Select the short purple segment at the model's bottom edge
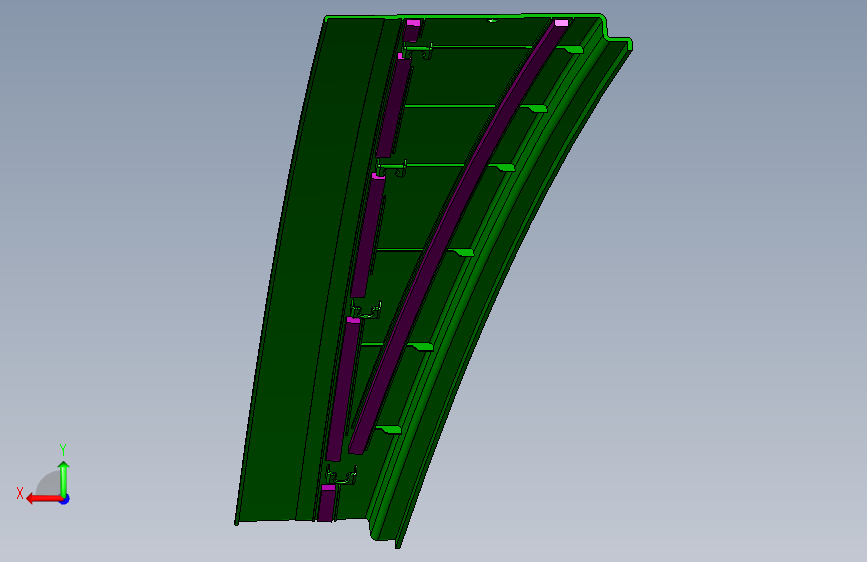867x562 pixels. point(326,503)
